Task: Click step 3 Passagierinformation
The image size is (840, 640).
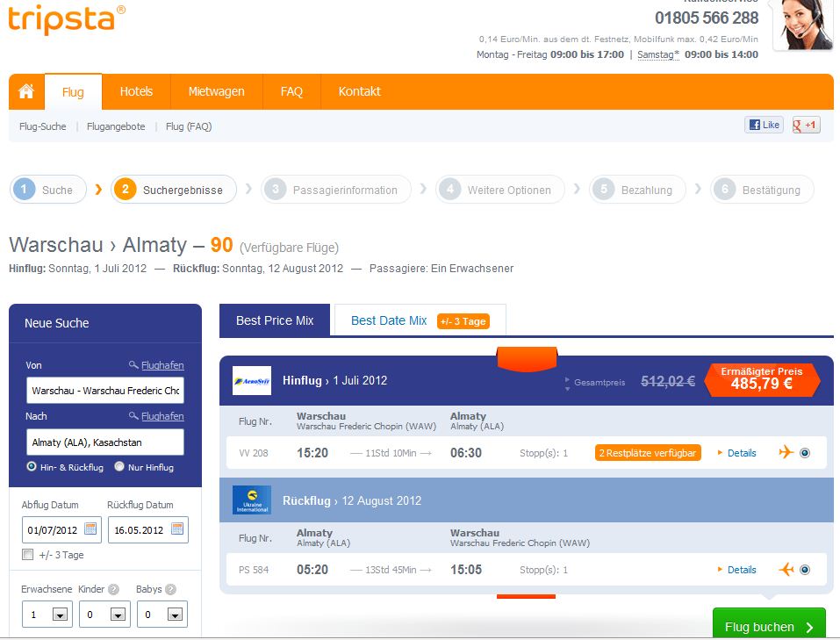Action: tap(336, 190)
